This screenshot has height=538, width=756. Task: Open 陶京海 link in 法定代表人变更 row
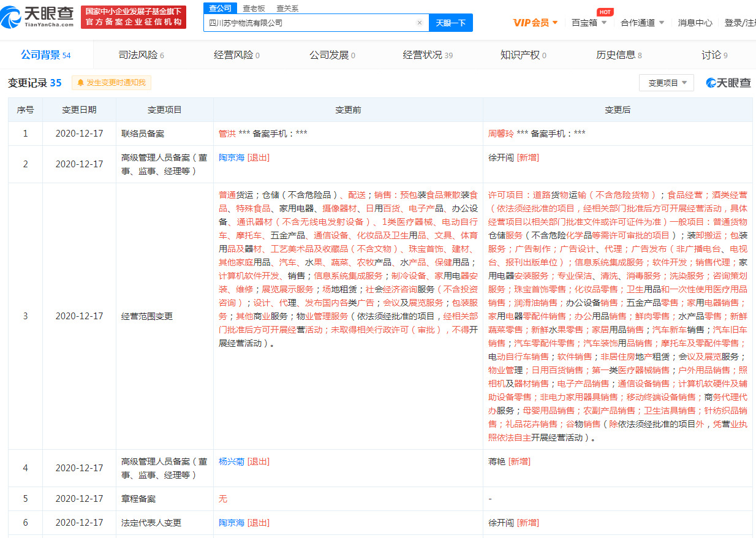(x=232, y=523)
